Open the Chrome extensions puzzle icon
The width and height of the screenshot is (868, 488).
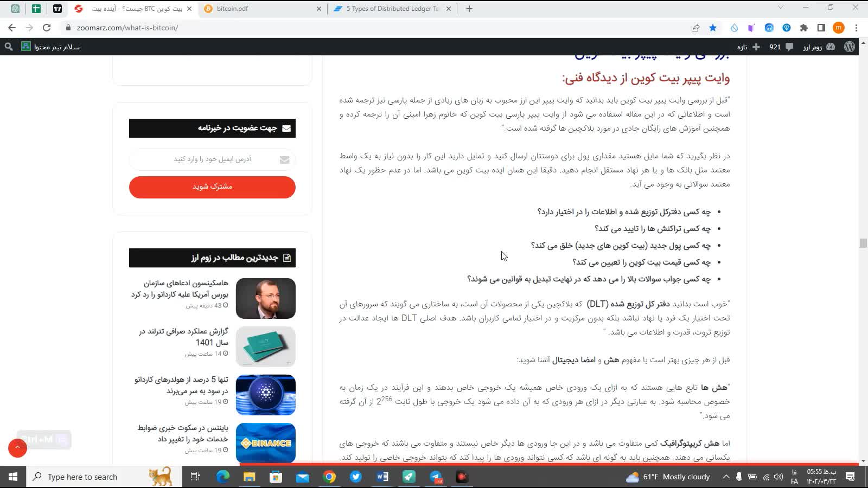click(x=804, y=28)
